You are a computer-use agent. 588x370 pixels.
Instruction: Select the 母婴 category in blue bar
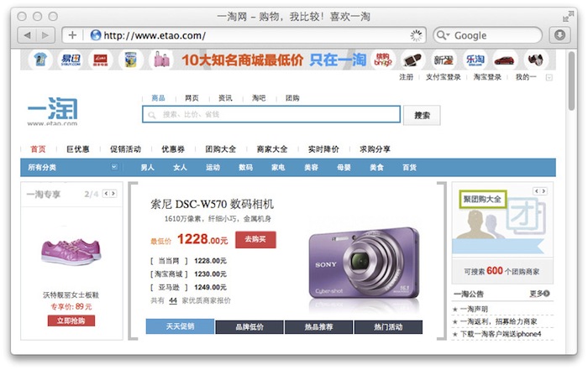click(344, 168)
